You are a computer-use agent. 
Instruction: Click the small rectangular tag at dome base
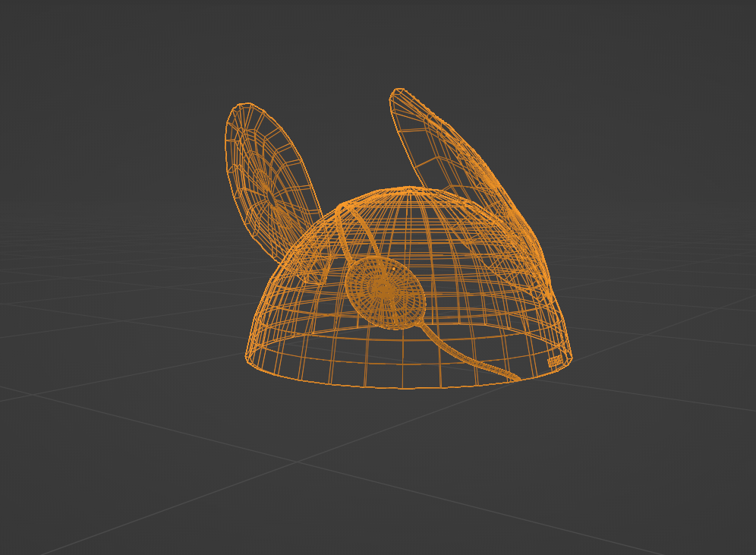pyautogui.click(x=555, y=361)
